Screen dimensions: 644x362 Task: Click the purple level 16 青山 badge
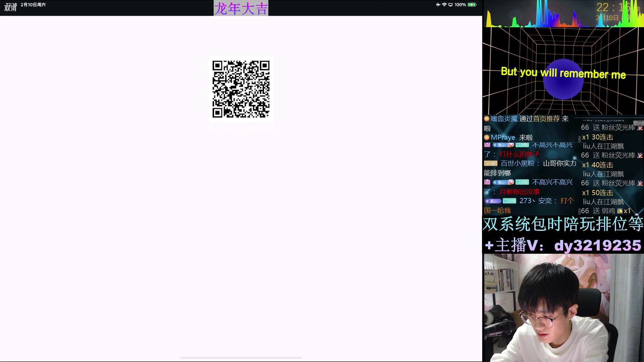coord(493,201)
